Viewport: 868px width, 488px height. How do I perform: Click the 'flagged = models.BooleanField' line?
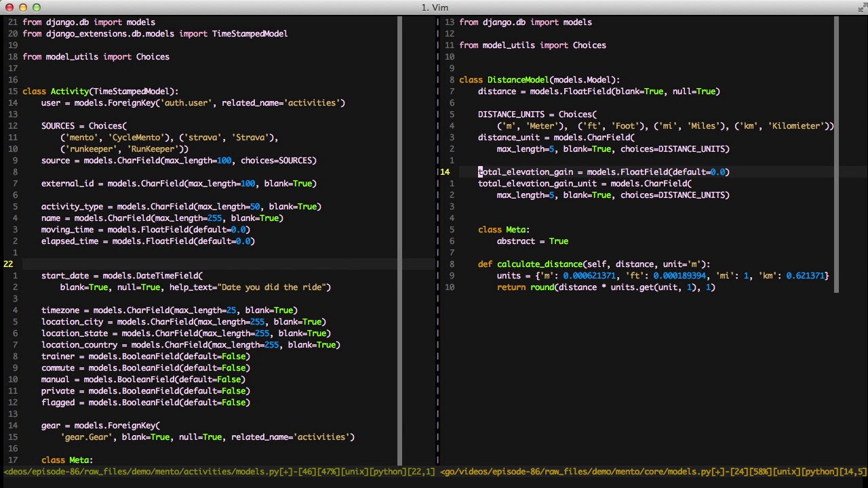tap(146, 402)
